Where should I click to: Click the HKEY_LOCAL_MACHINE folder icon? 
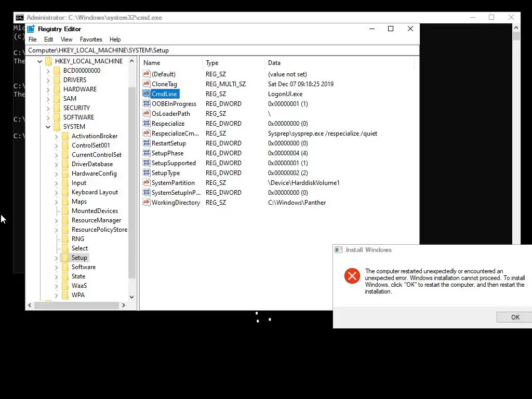(48, 61)
